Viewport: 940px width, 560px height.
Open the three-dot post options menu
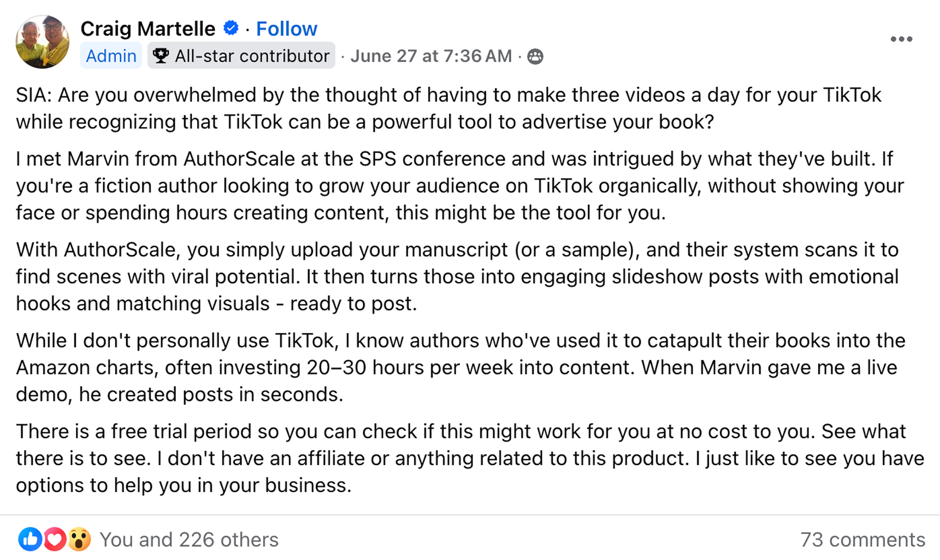(901, 39)
